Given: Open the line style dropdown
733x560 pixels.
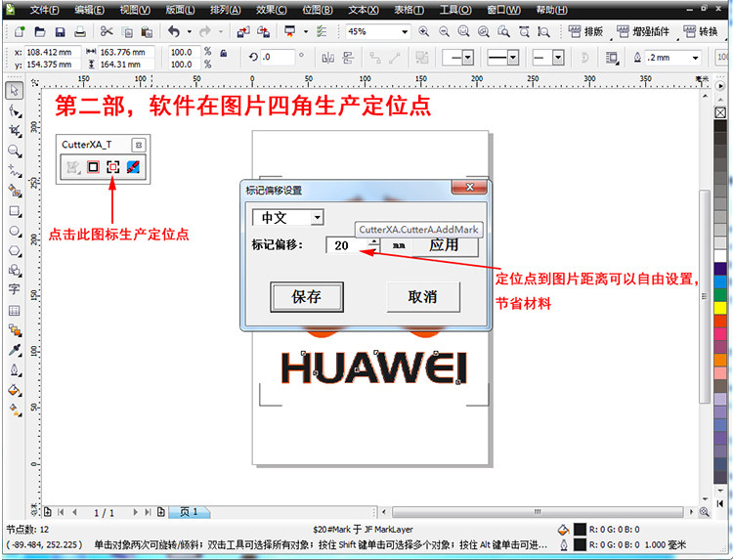Looking at the screenshot, I should point(513,58).
